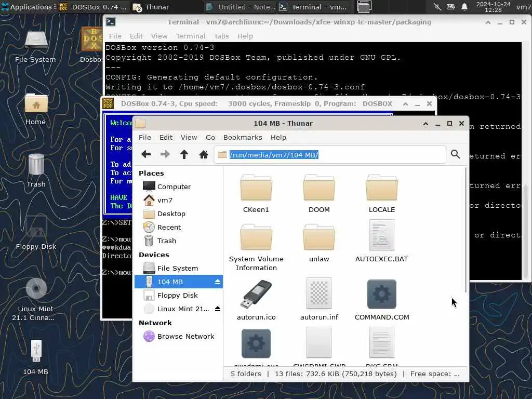Image resolution: width=532 pixels, height=399 pixels.
Task: Roll up the DOSBox window title button
Action: click(x=405, y=104)
